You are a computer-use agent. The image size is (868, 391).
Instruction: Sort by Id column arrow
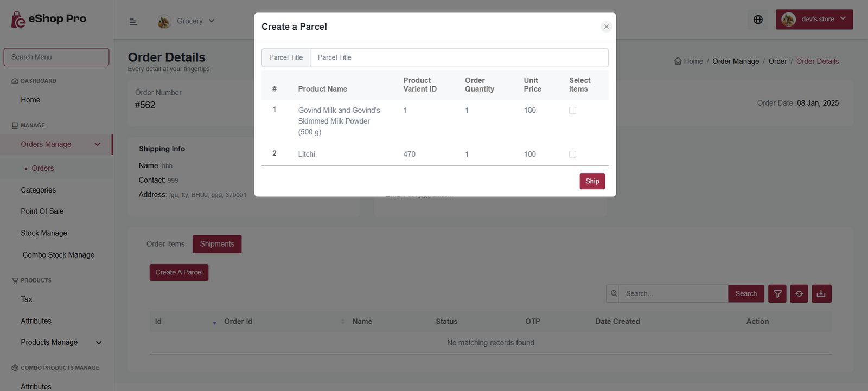[214, 322]
